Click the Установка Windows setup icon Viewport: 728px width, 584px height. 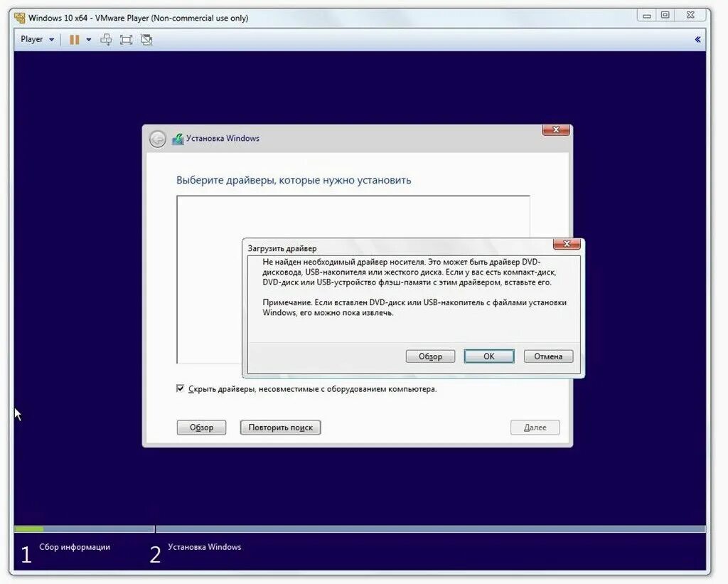click(x=178, y=139)
